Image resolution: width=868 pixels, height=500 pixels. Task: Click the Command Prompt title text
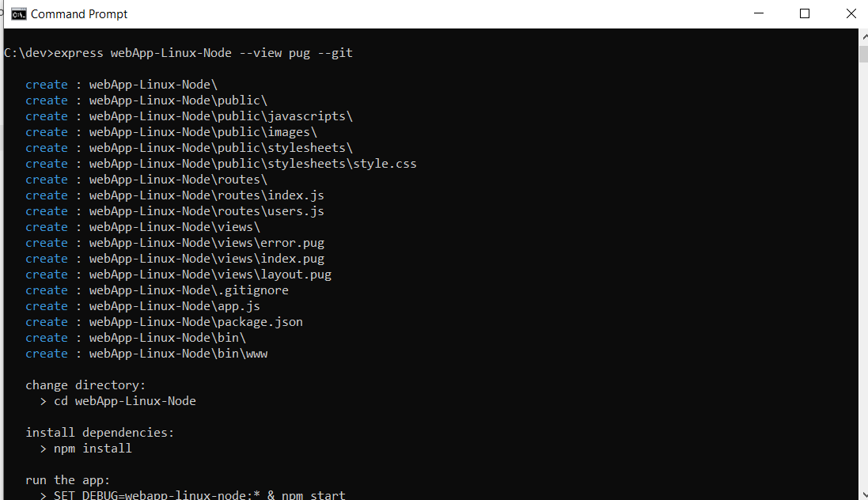tap(79, 13)
